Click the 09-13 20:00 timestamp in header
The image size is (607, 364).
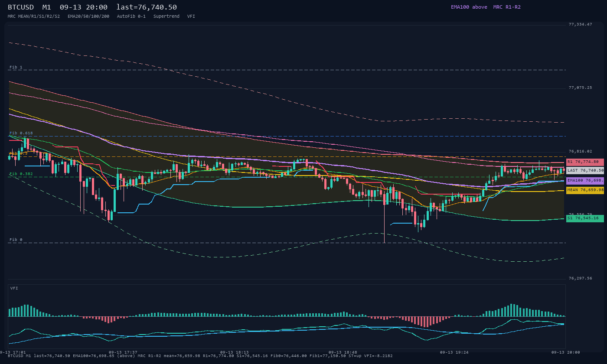tap(84, 7)
